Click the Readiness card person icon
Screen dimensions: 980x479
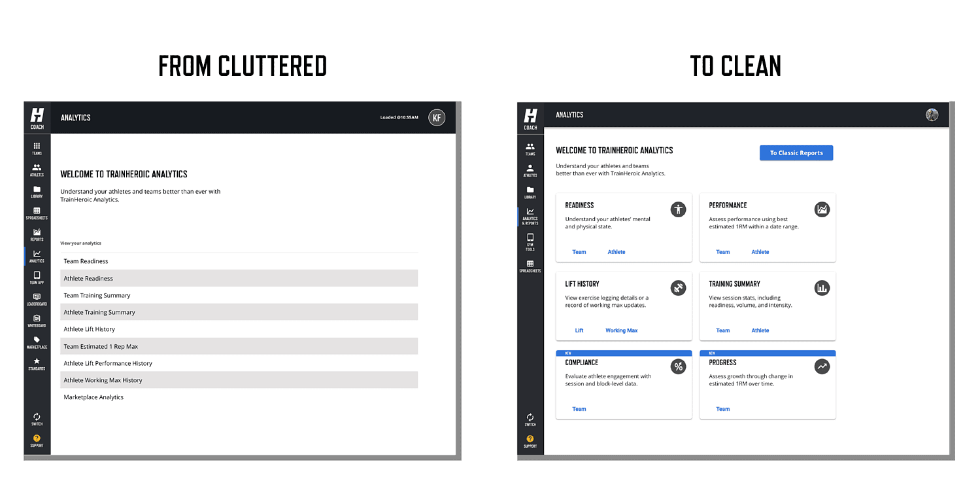click(x=678, y=209)
